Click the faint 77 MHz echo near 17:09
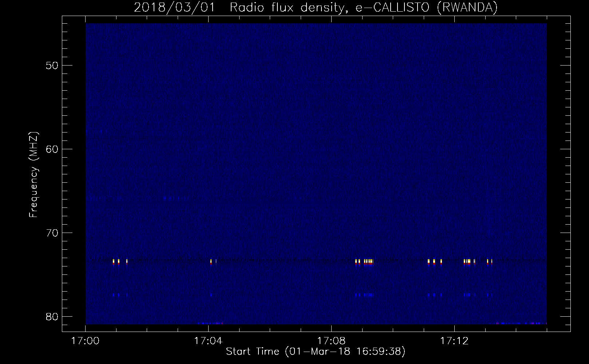 [x=364, y=295]
